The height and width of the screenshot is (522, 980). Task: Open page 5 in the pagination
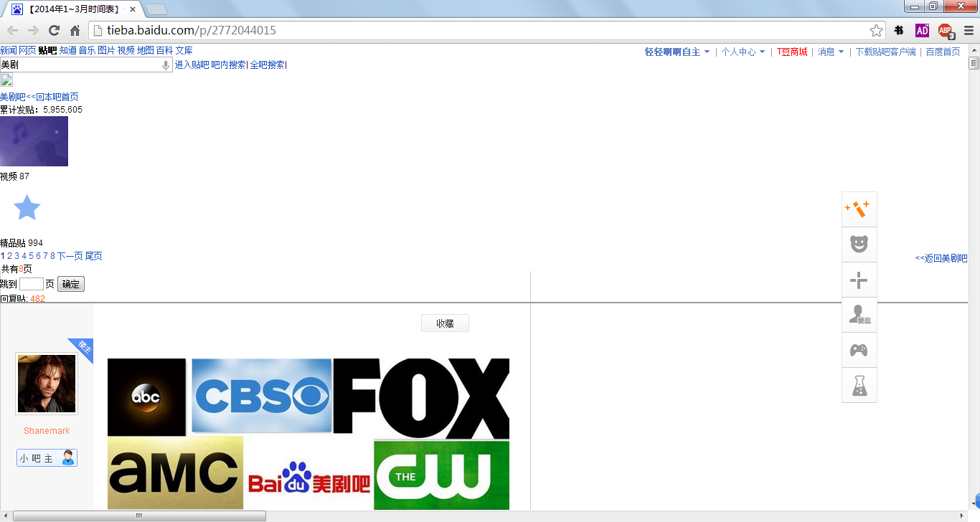click(x=31, y=256)
